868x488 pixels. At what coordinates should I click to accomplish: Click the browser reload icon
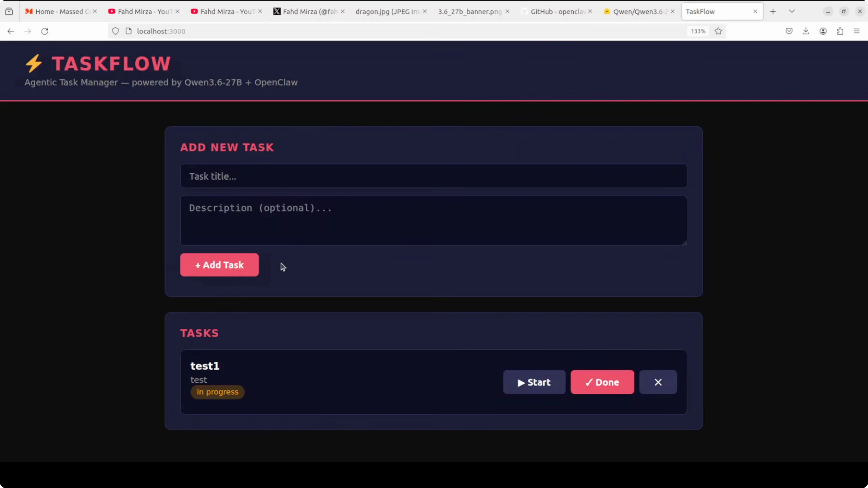tap(45, 31)
